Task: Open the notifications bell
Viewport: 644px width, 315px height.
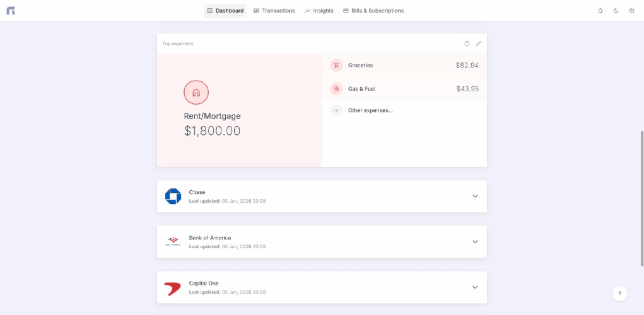Action: (x=600, y=11)
